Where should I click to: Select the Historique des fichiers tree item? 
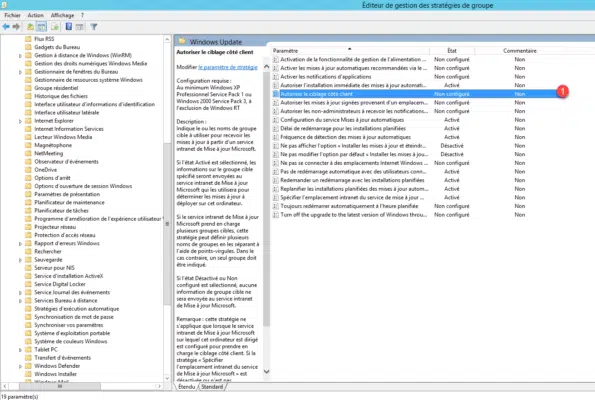pos(60,96)
